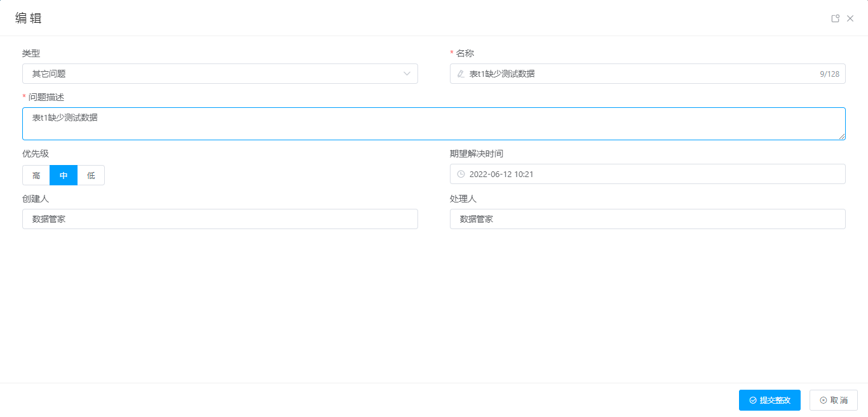This screenshot has height=417, width=868.
Task: Click the pencil icon in the 名称 field
Action: point(461,74)
